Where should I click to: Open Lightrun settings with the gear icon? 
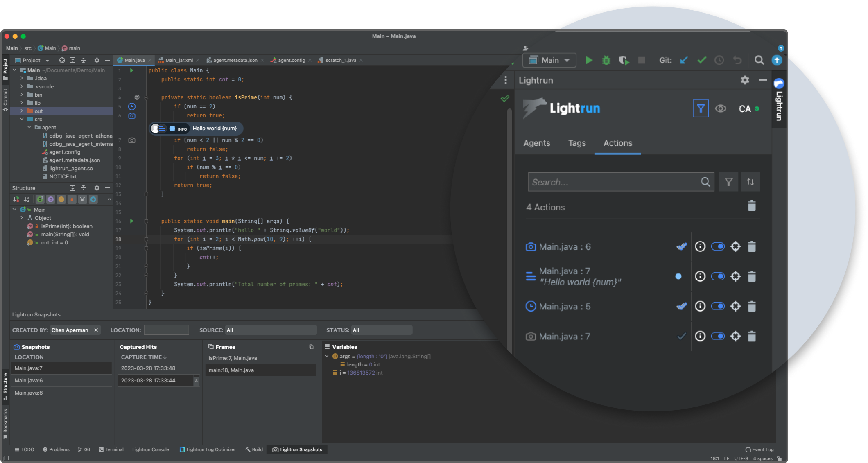coord(744,80)
